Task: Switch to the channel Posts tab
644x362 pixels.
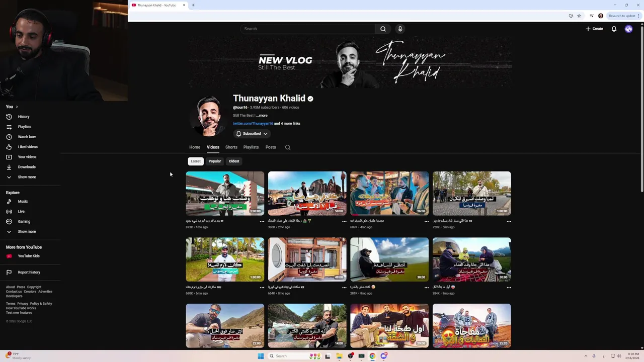Action: pyautogui.click(x=271, y=147)
